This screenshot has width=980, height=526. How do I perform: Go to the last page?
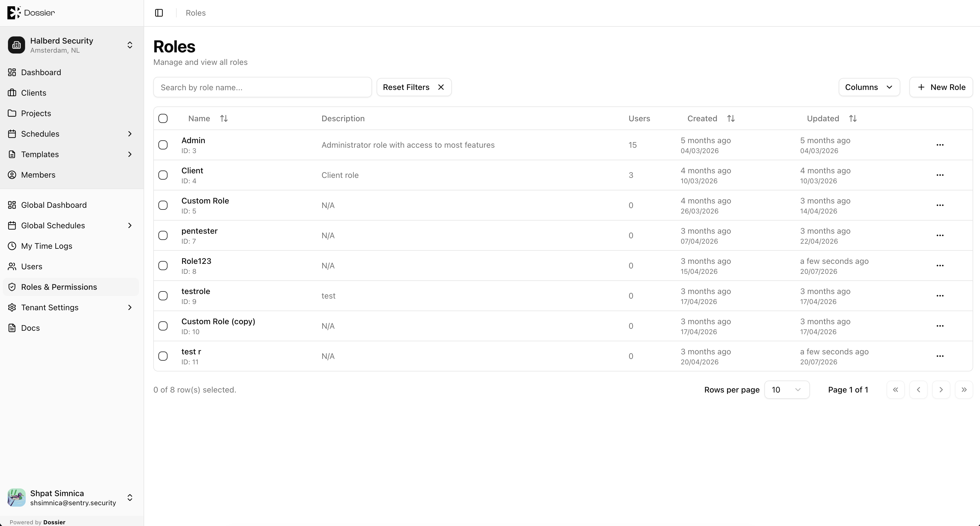pos(964,390)
